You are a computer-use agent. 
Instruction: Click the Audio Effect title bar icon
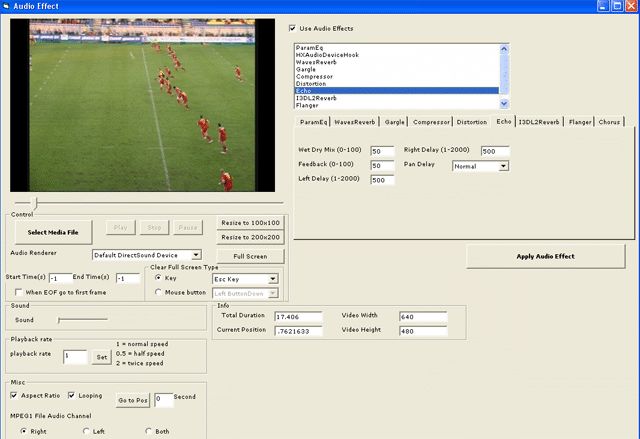click(x=6, y=6)
